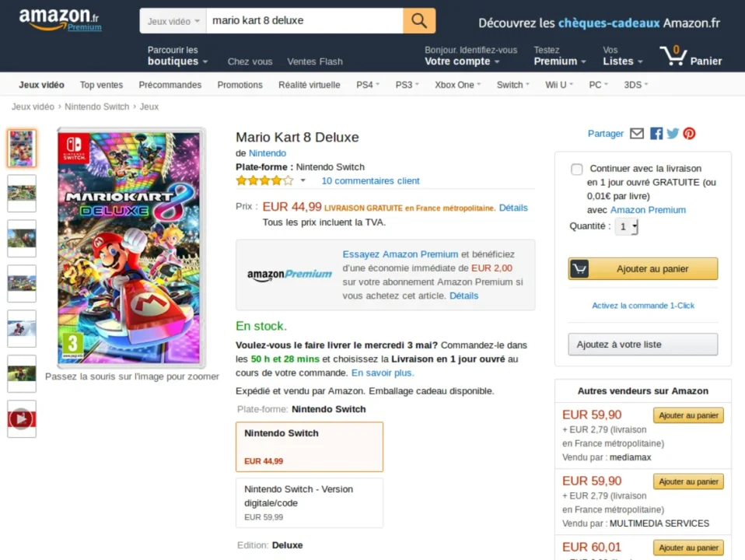Image resolution: width=745 pixels, height=560 pixels.
Task: Select Nintendo Switch digital/code version option
Action: coord(310,502)
